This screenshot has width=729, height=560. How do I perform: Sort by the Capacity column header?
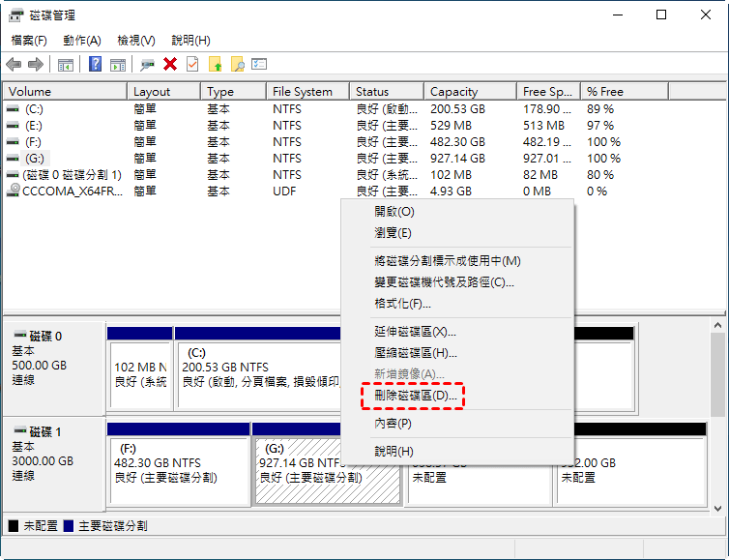pos(471,92)
